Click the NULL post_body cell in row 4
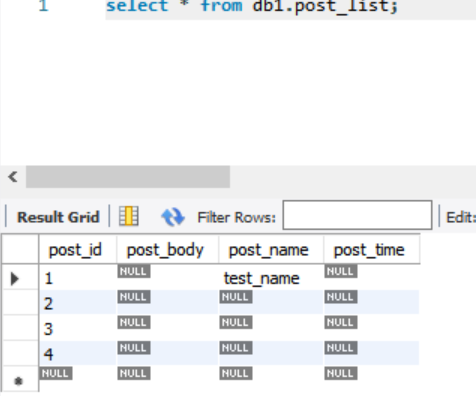 pos(168,353)
